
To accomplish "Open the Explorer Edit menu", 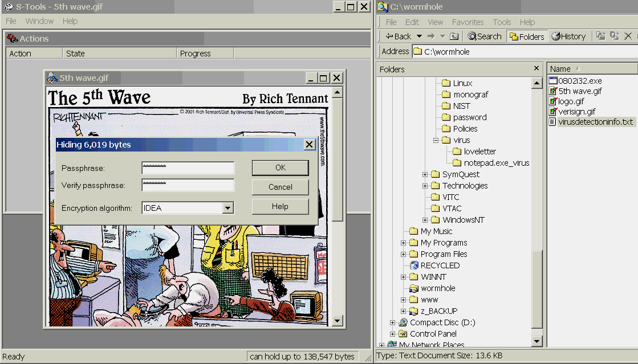I will coord(412,22).
